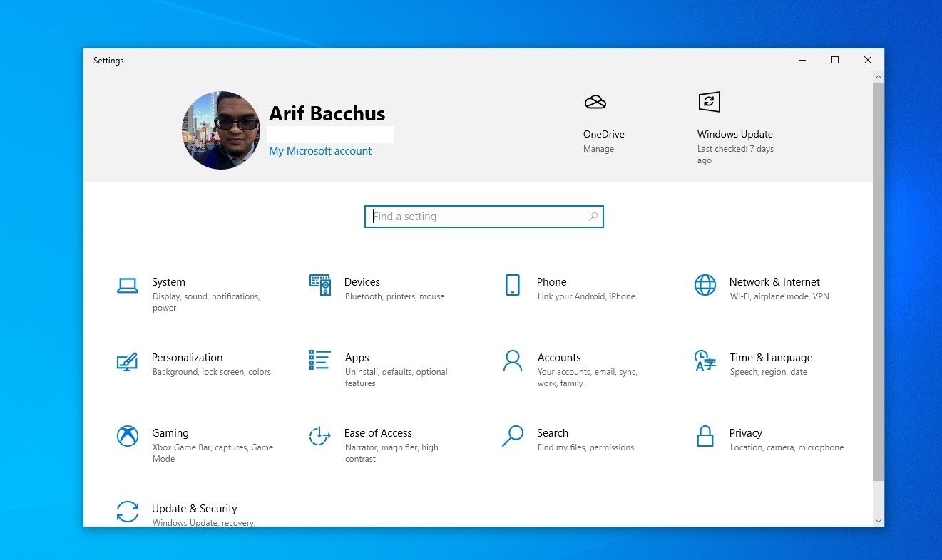Open Network & Internet label

coord(774,282)
